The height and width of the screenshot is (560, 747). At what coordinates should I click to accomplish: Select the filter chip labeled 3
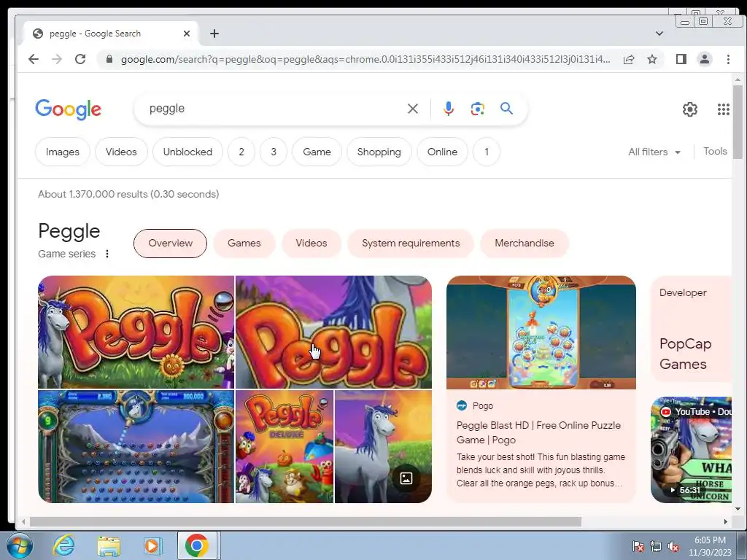[x=274, y=152]
